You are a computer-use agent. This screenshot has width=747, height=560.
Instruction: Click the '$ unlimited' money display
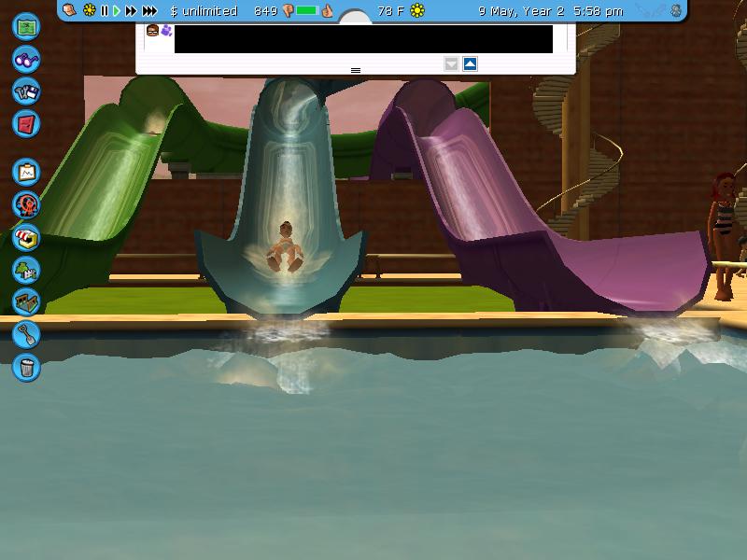coord(204,11)
